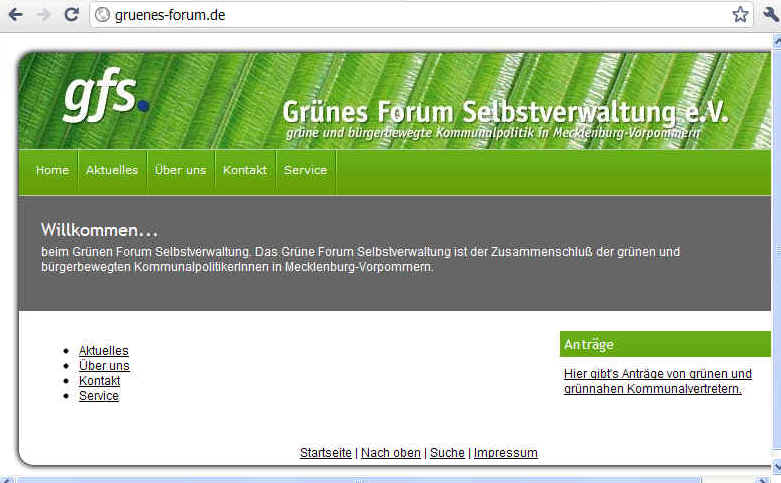Jump up via Nach oben link
The height and width of the screenshot is (483, 781).
click(x=390, y=453)
